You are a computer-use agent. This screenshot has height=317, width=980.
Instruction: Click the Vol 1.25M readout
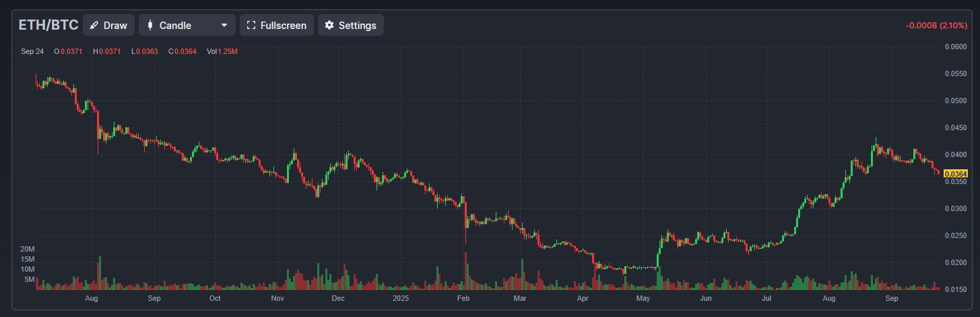pos(222,51)
